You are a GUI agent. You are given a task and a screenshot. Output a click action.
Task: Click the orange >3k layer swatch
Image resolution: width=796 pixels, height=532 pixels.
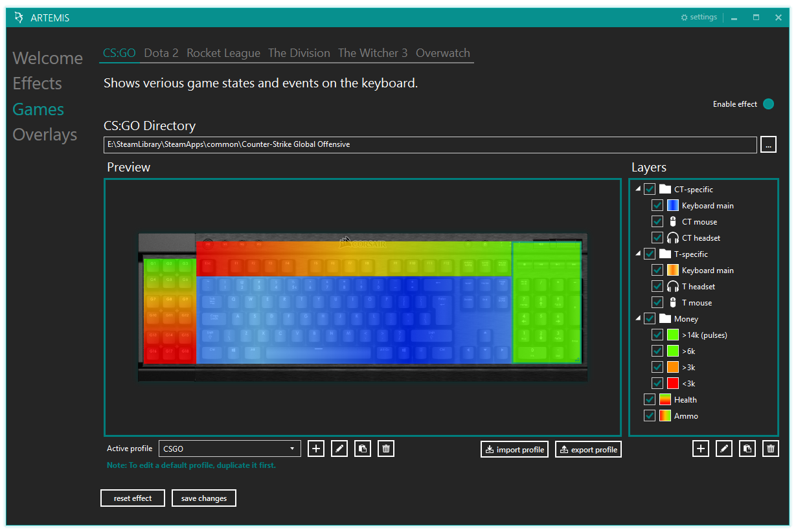pos(673,367)
